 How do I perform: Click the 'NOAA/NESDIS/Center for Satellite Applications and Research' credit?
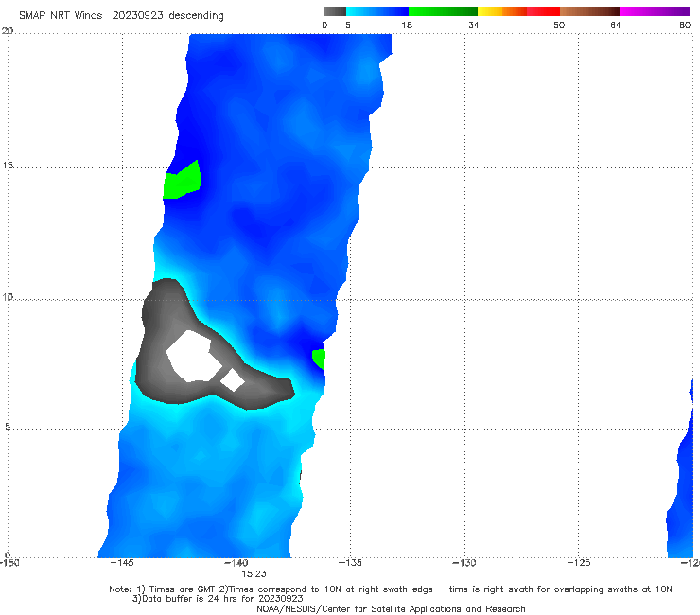point(391,609)
